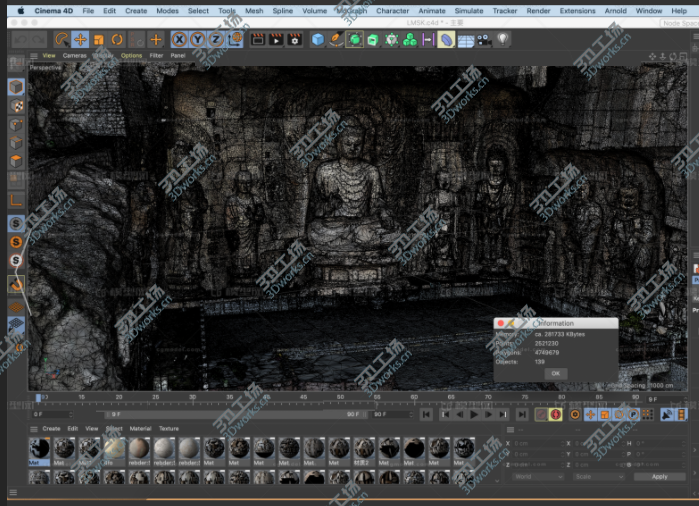The width and height of the screenshot is (699, 506).
Task: Open the Arnold menu
Action: tap(615, 10)
